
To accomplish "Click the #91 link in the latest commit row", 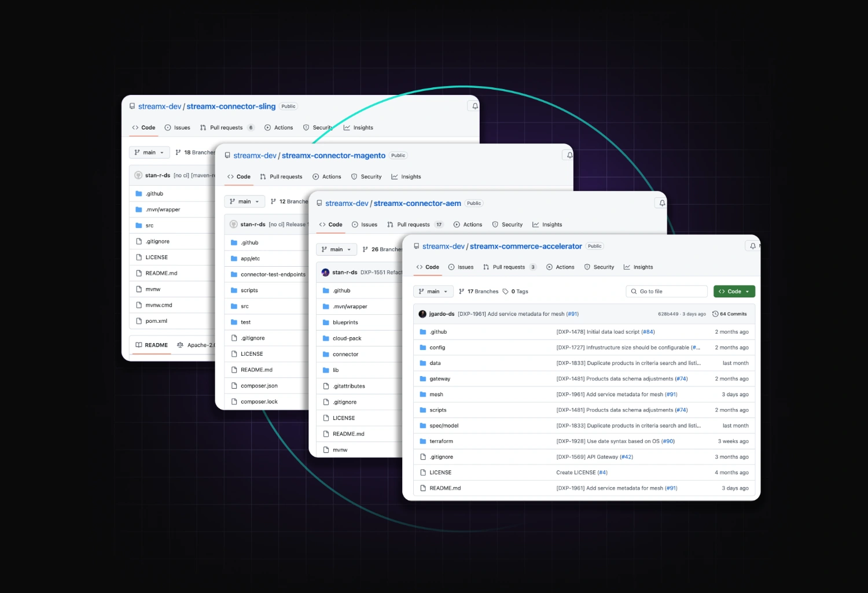I will pyautogui.click(x=572, y=314).
